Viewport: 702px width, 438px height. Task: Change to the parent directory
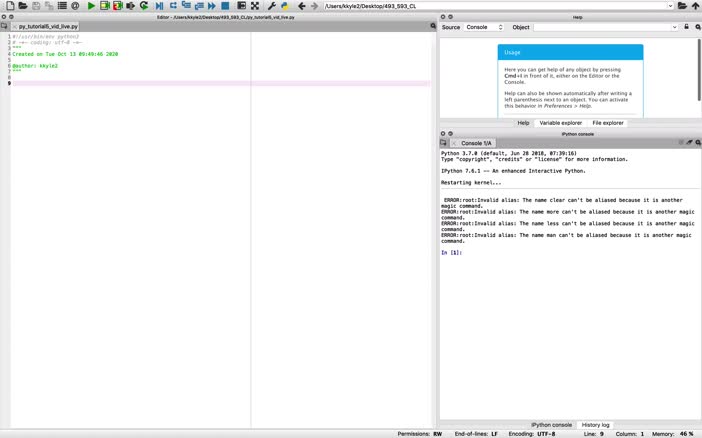(x=695, y=6)
